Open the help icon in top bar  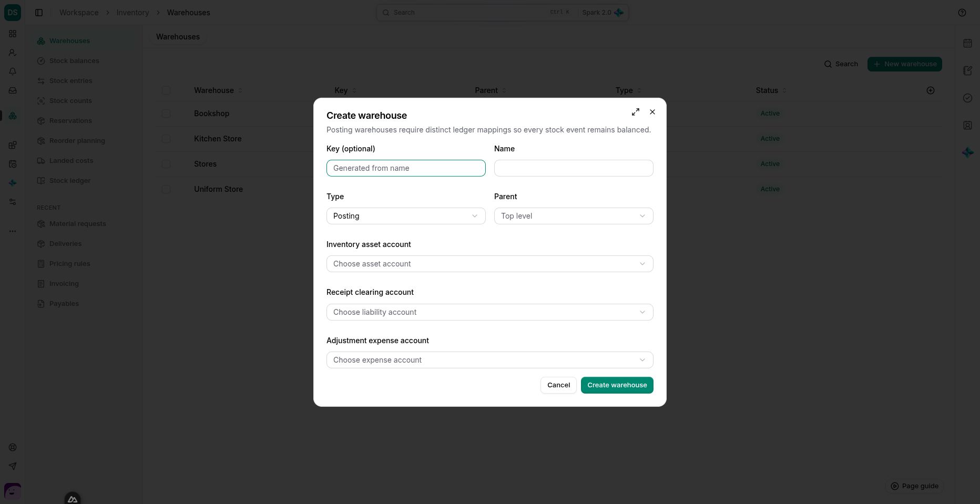962,13
